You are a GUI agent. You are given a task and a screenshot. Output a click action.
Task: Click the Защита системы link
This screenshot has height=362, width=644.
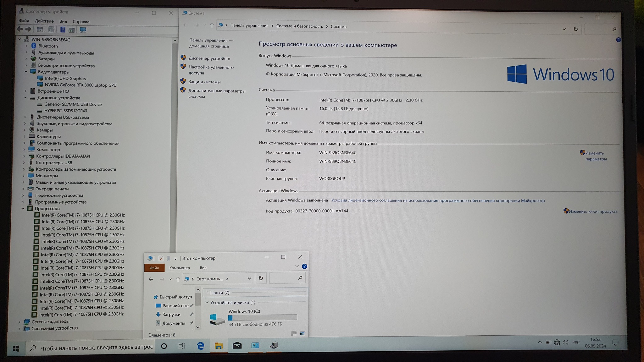pyautogui.click(x=204, y=82)
